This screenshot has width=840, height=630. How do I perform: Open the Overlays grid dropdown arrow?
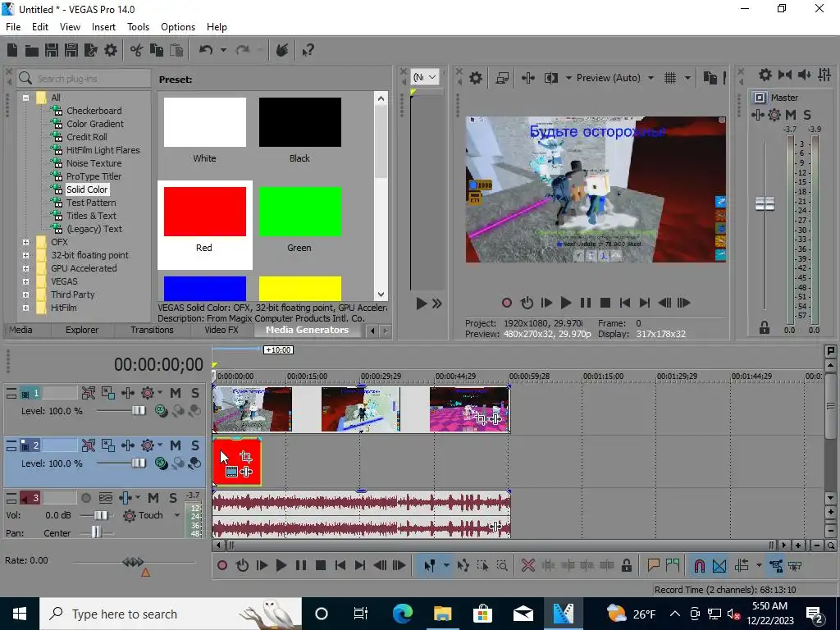687,78
